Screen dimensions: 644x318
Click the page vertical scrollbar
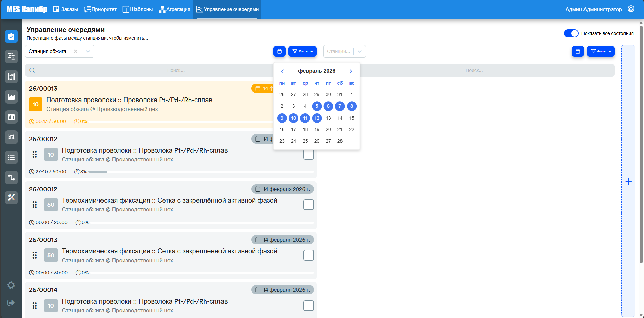[641, 145]
